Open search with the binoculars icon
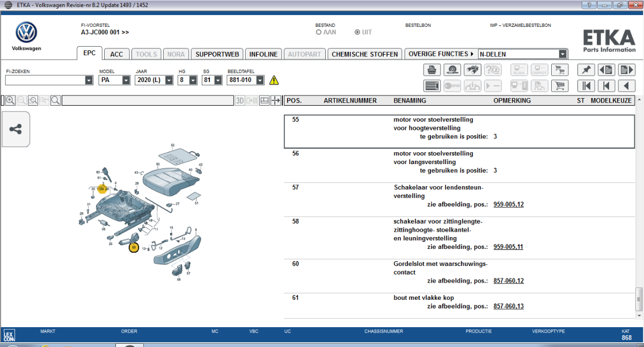 pos(472,70)
